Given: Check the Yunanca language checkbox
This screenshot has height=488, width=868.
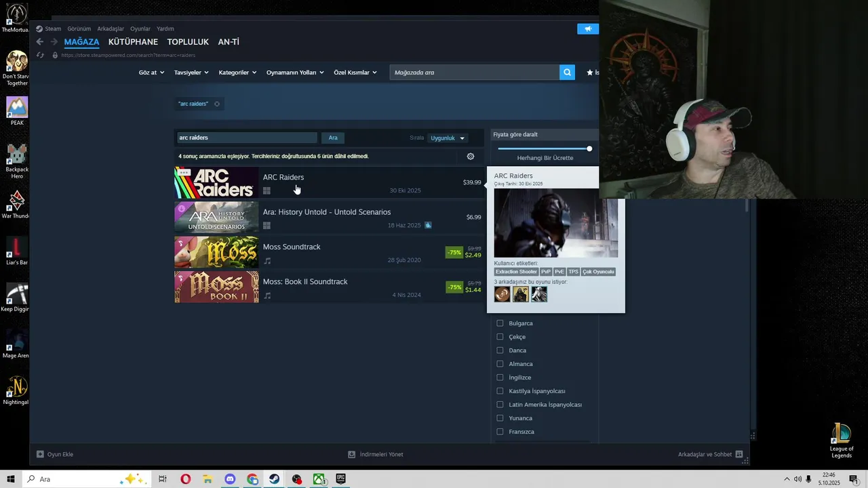Looking at the screenshot, I should coord(500,418).
